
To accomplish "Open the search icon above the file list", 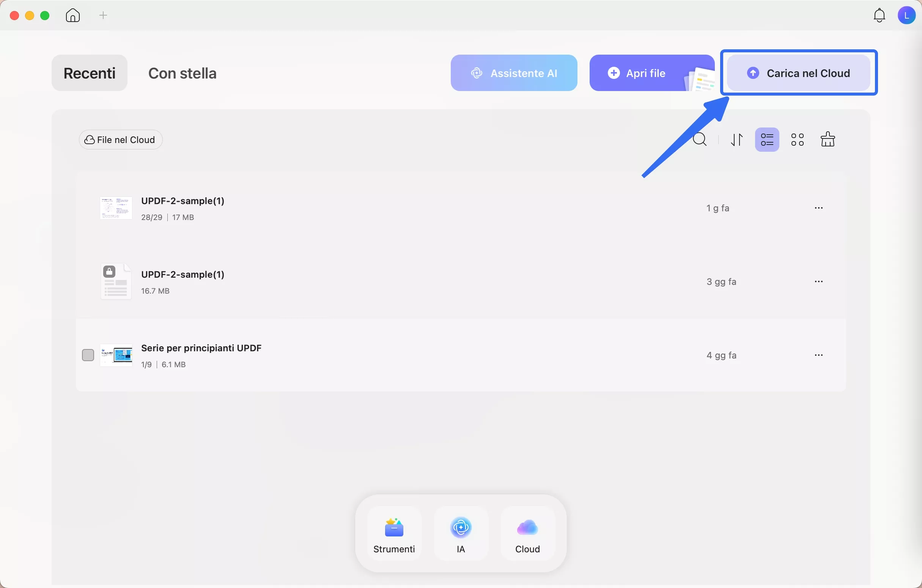I will [700, 139].
